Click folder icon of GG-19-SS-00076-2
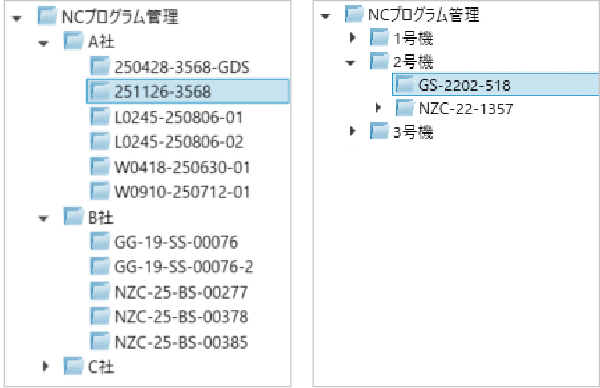Screen dimensions: 600x388 pos(100,266)
